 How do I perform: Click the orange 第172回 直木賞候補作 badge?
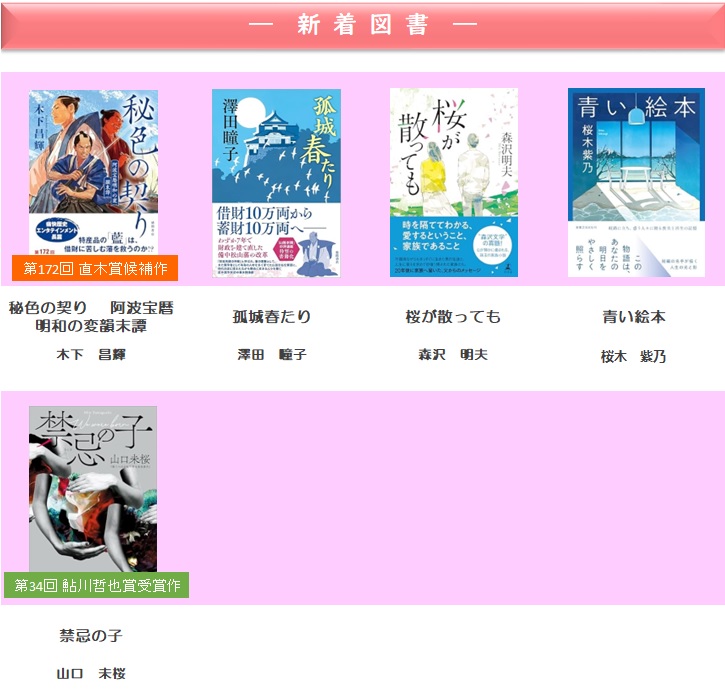click(x=95, y=268)
